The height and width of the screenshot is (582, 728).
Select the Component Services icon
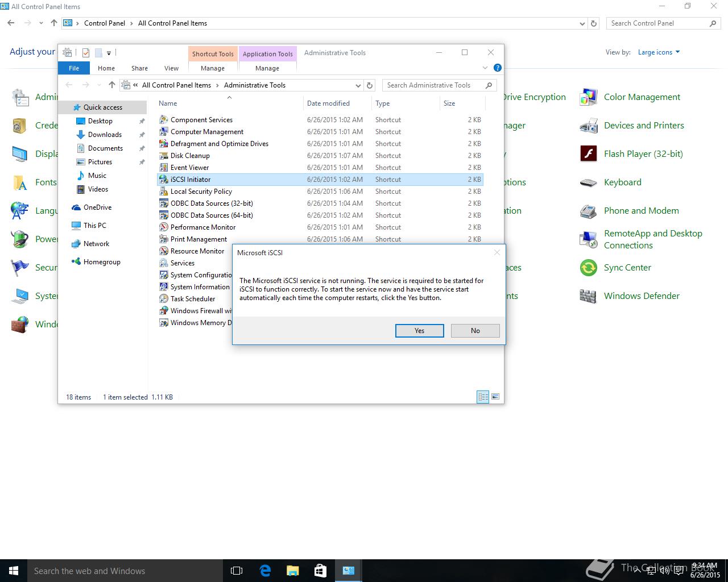point(164,120)
